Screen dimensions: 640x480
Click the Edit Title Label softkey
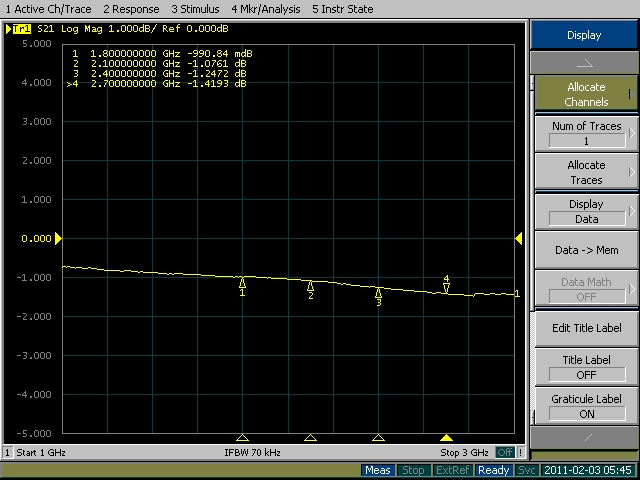coord(586,328)
